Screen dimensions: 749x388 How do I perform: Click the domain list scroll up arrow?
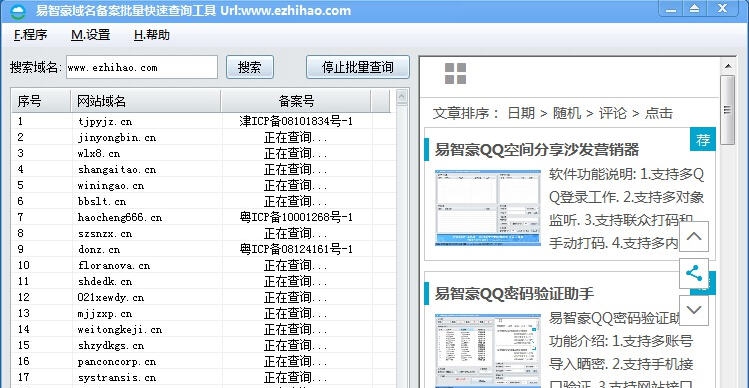click(x=402, y=97)
